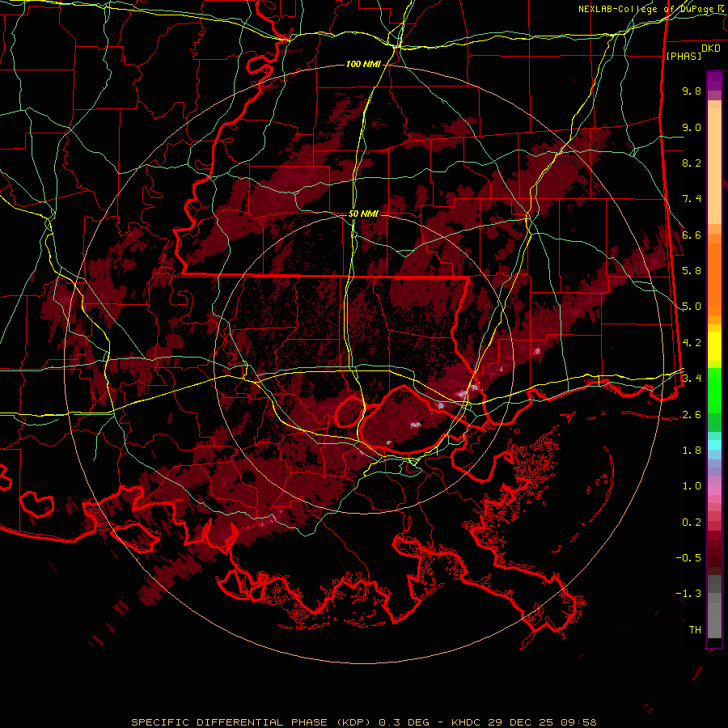Click the TH label on the scale
Screen dimensions: 728x728
(695, 630)
